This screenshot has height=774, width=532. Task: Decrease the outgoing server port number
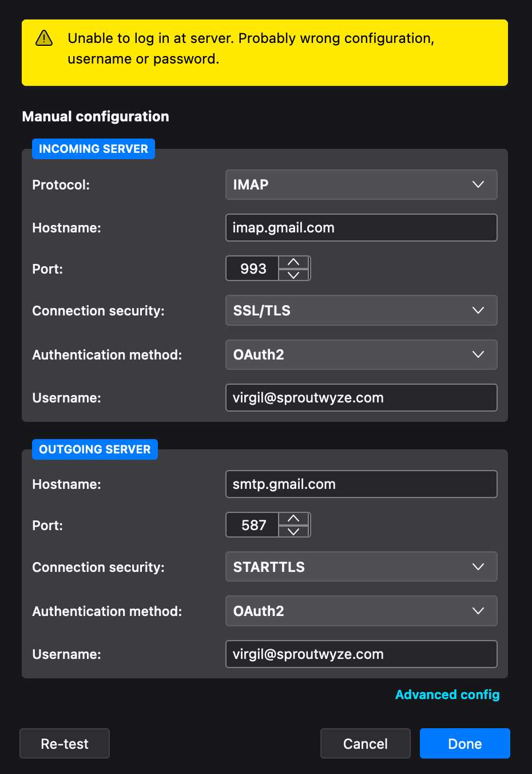pos(293,531)
